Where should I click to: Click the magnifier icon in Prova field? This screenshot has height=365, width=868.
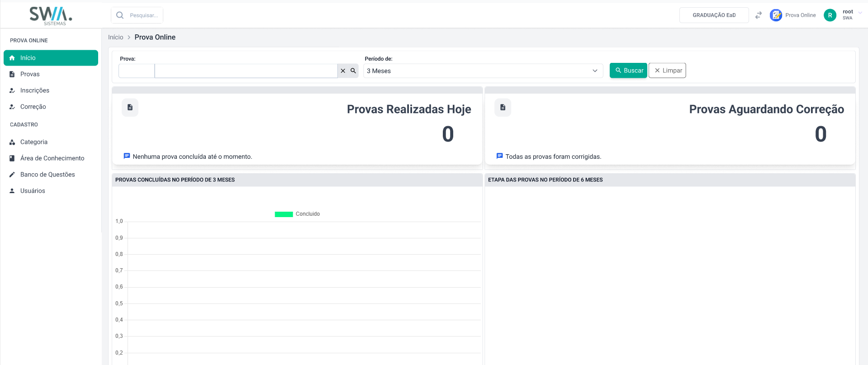pyautogui.click(x=353, y=71)
